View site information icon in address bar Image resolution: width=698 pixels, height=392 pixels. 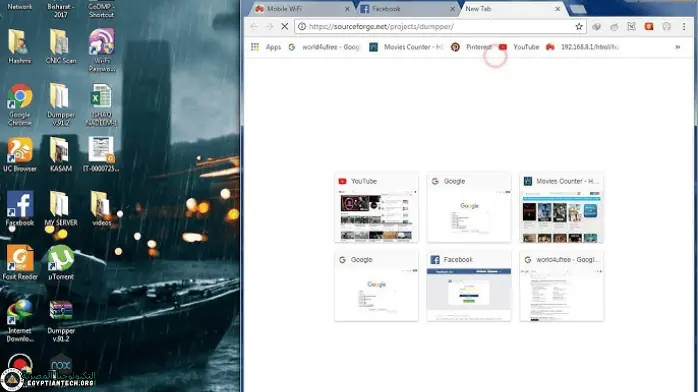(x=302, y=27)
